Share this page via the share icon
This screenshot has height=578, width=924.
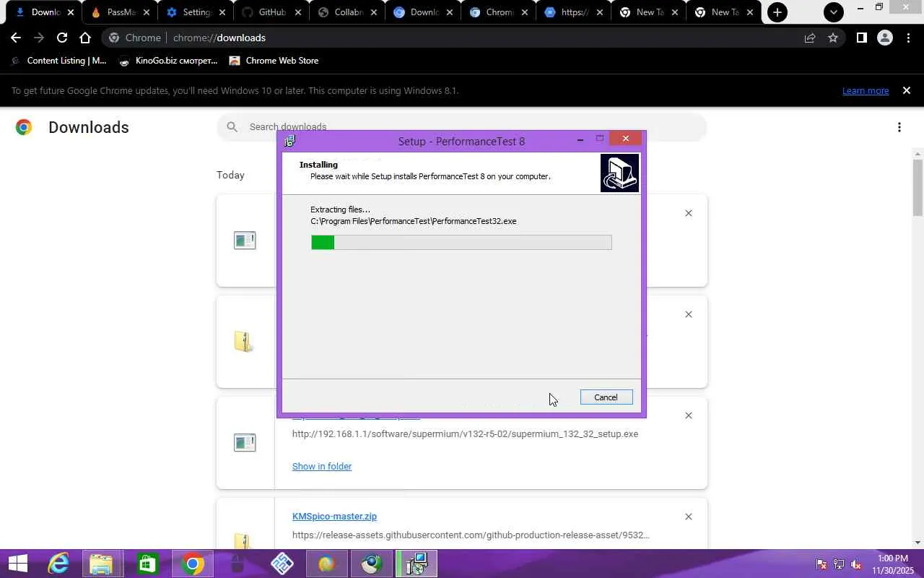click(x=809, y=38)
